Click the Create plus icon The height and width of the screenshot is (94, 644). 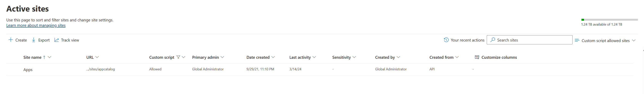pyautogui.click(x=11, y=40)
